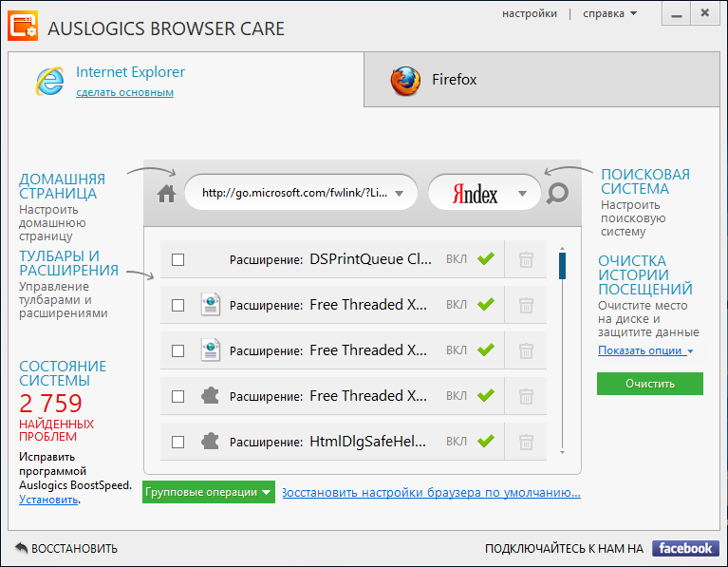
Task: Click the Internet Explorer logo icon
Action: 50,81
